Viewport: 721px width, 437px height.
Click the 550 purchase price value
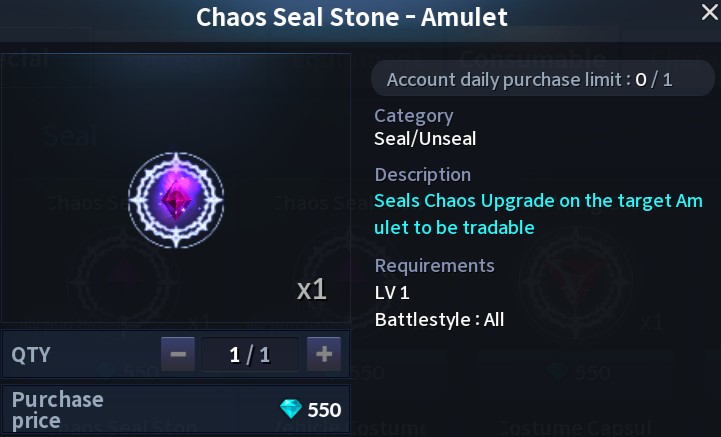[324, 409]
